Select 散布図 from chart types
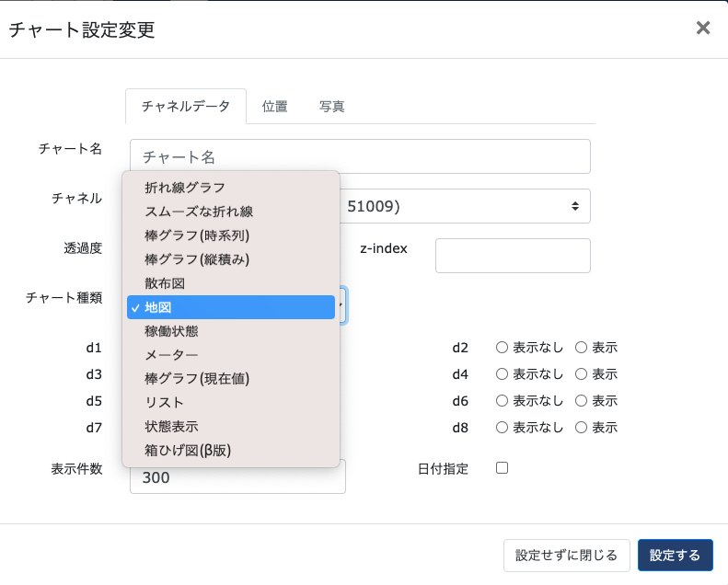Screen dimensions: 728x585 pyautogui.click(x=165, y=283)
